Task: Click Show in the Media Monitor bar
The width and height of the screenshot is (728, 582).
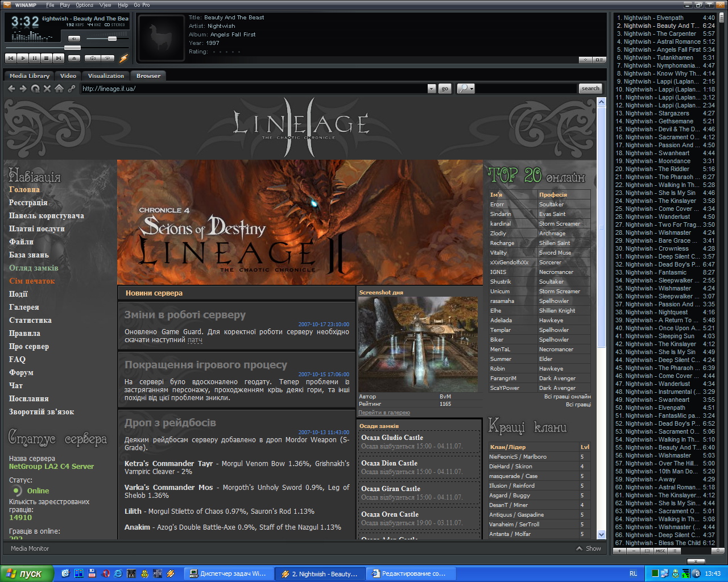Action: coord(589,548)
